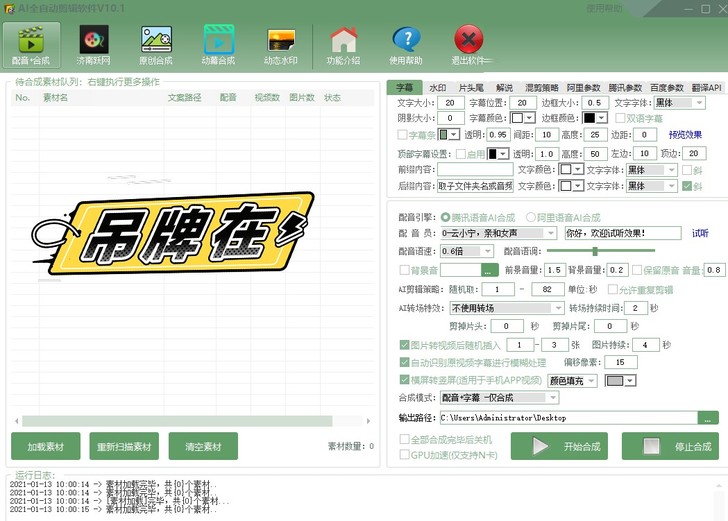Switch to the 百度参数 tab
Screen dimensions: 728x521
tap(667, 88)
